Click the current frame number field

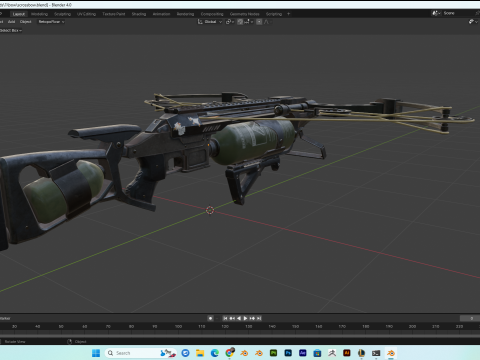(470, 318)
